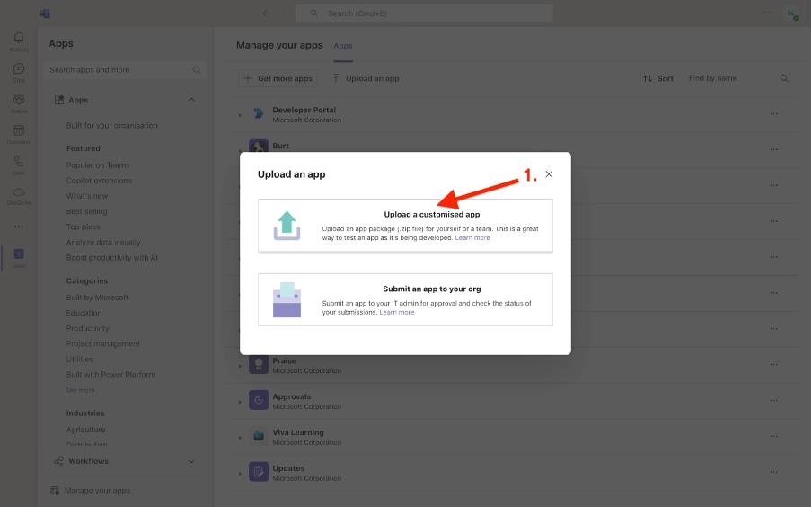Collapse the Apps section chevron

(191, 100)
